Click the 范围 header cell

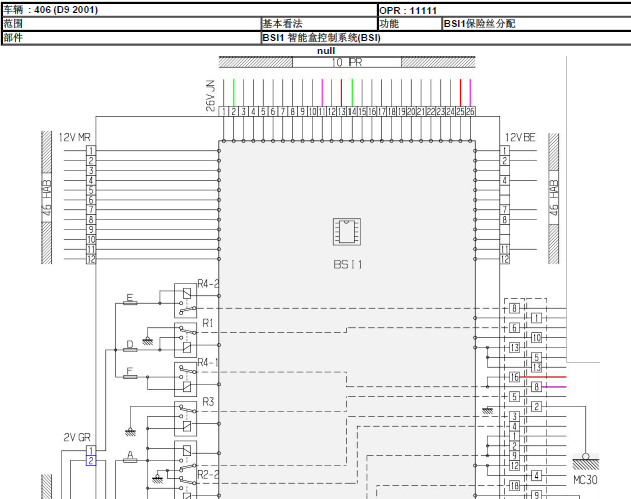pos(132,24)
